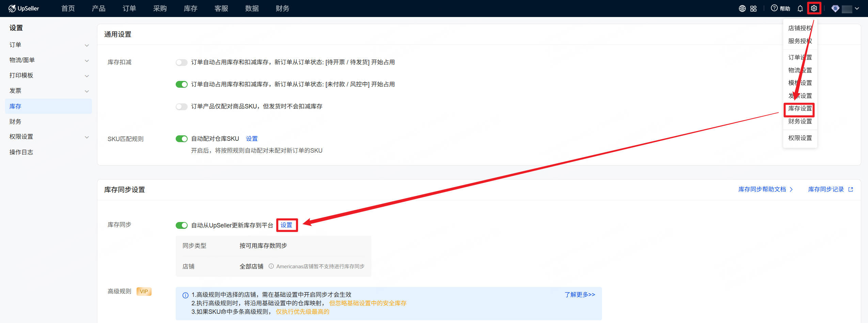
Task: Click 设置 link next to 自动配对仓库SKU
Action: click(x=252, y=139)
